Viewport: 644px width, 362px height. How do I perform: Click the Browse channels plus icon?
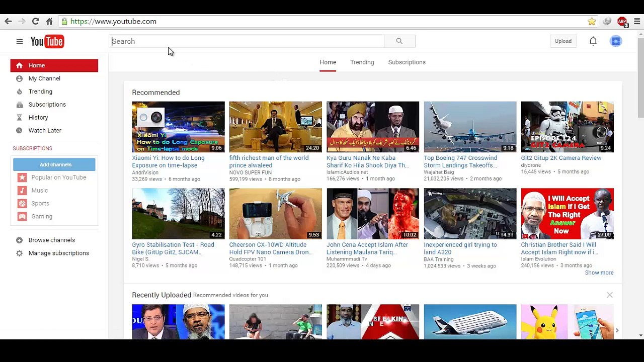pyautogui.click(x=19, y=240)
